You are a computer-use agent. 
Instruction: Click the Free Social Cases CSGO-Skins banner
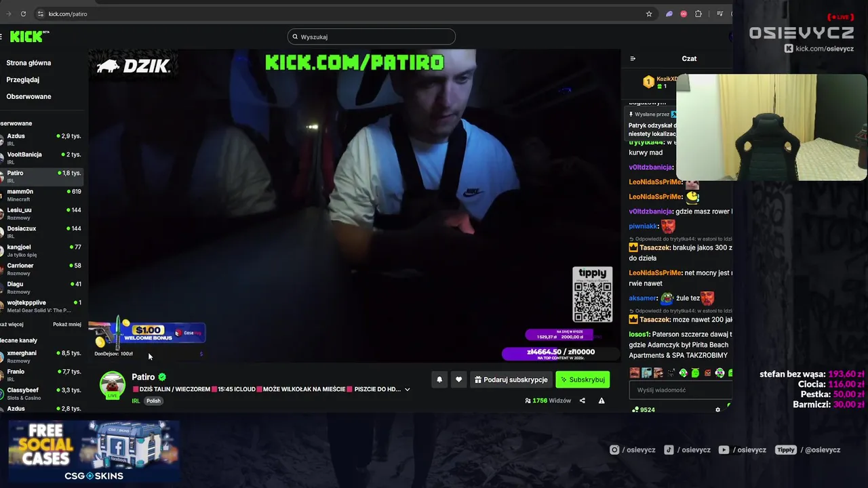[x=94, y=451]
